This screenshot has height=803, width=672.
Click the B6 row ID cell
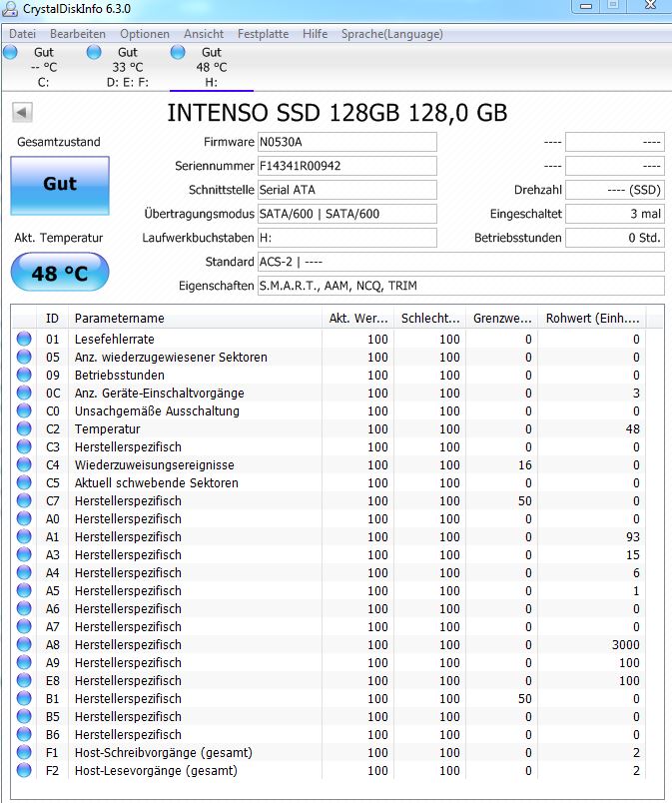click(53, 734)
